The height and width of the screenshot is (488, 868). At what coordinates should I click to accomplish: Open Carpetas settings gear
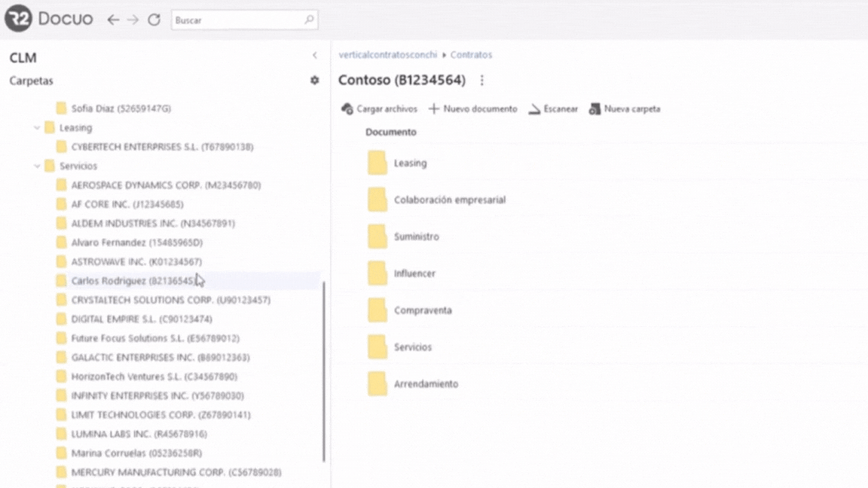point(314,81)
